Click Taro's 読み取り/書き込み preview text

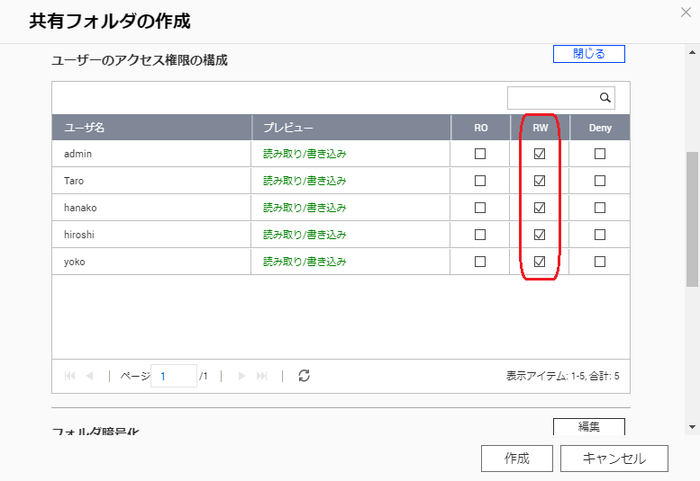point(304,180)
